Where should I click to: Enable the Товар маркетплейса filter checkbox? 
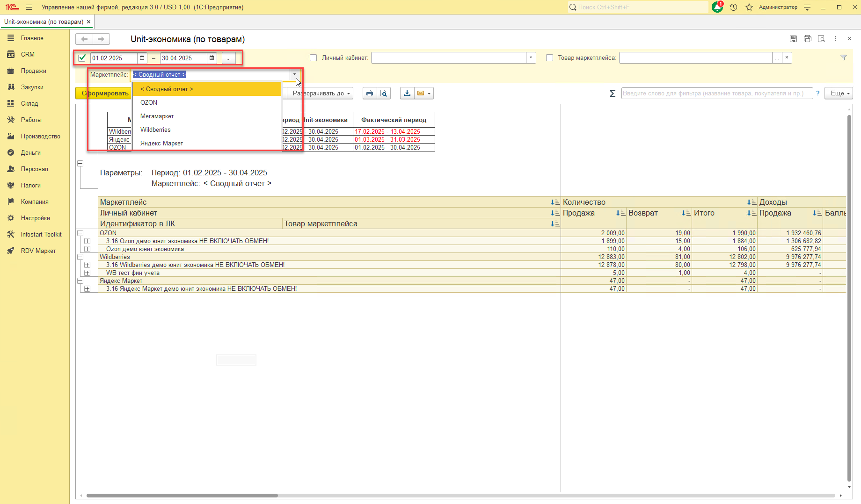click(x=549, y=58)
